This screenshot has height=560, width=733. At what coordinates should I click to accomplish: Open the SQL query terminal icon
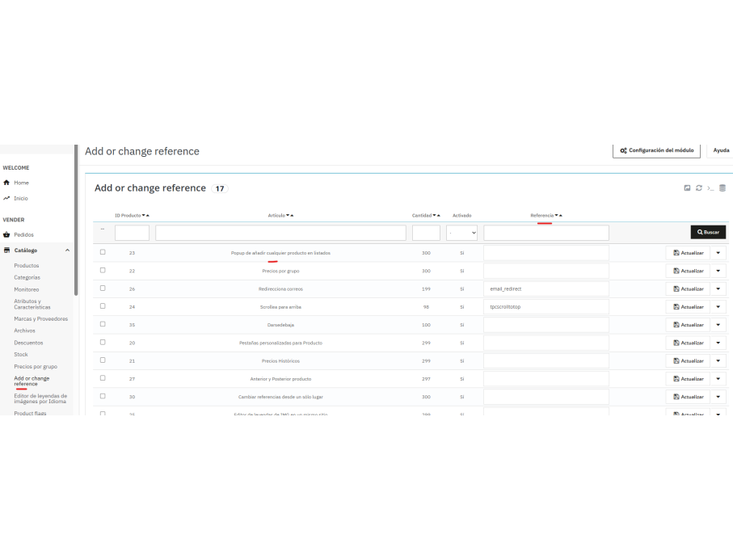(710, 188)
